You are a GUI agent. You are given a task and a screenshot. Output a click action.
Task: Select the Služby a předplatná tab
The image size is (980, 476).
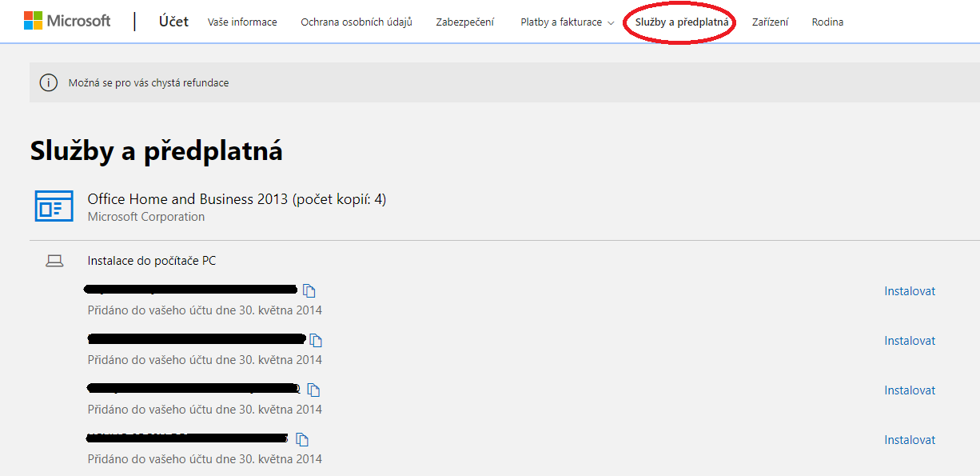point(681,22)
